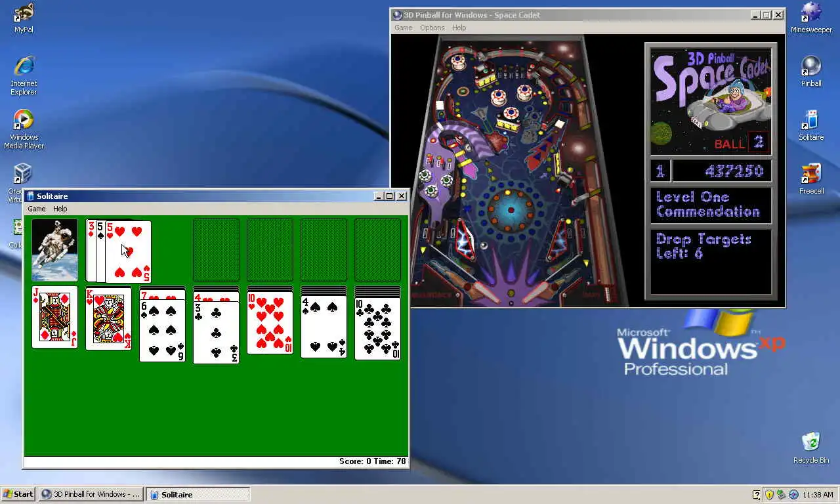The width and height of the screenshot is (840, 504).
Task: Open the Help menu in Solitaire
Action: tap(60, 209)
